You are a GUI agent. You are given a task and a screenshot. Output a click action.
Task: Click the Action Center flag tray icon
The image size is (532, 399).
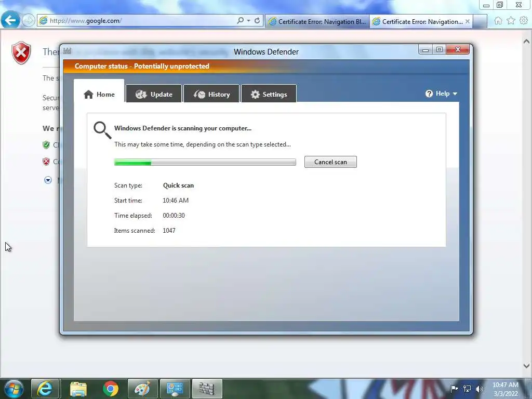tap(454, 389)
